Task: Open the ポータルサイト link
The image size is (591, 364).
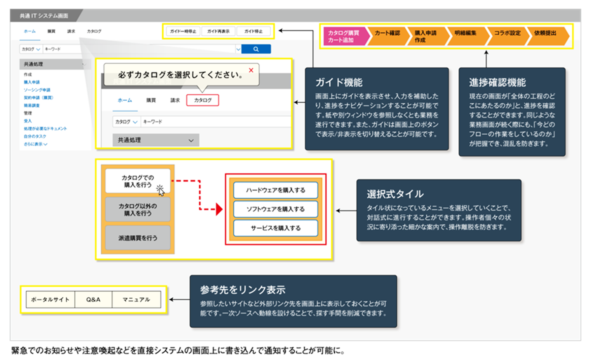Action: click(50, 299)
